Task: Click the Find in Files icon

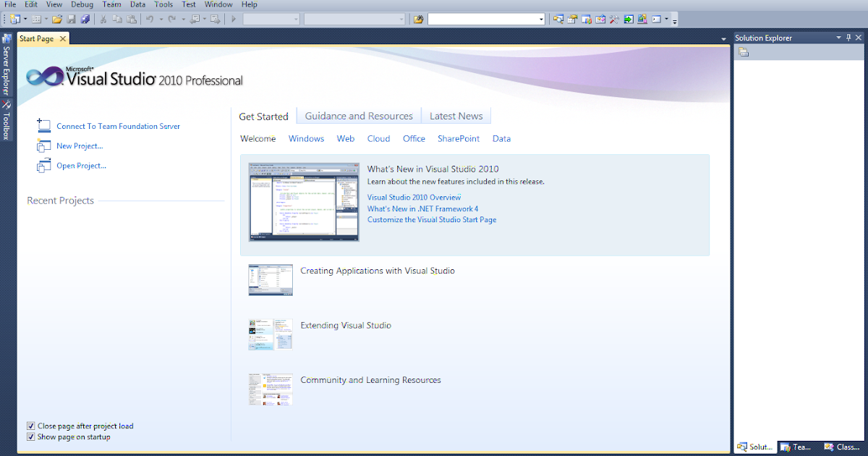Action: click(x=418, y=19)
